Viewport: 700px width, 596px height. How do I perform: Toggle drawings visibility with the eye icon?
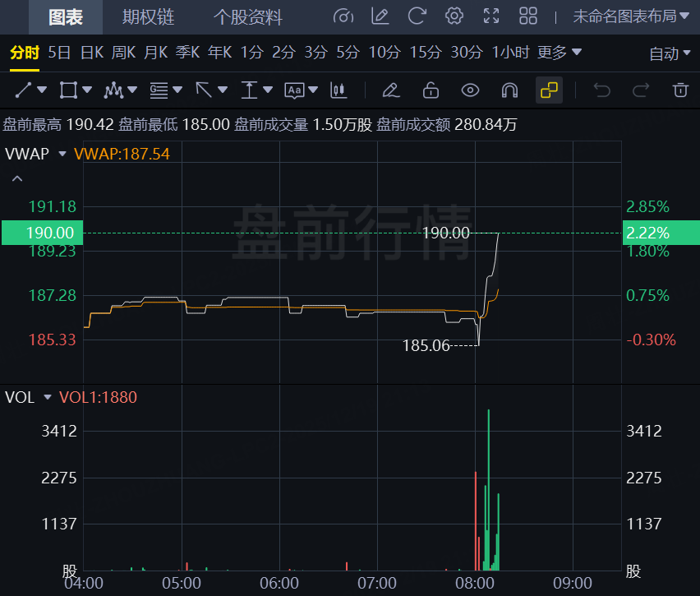[x=470, y=90]
